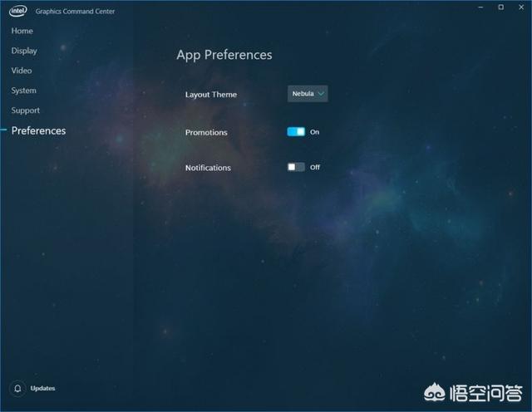
Task: Select the Preferences section
Action: [x=39, y=130]
